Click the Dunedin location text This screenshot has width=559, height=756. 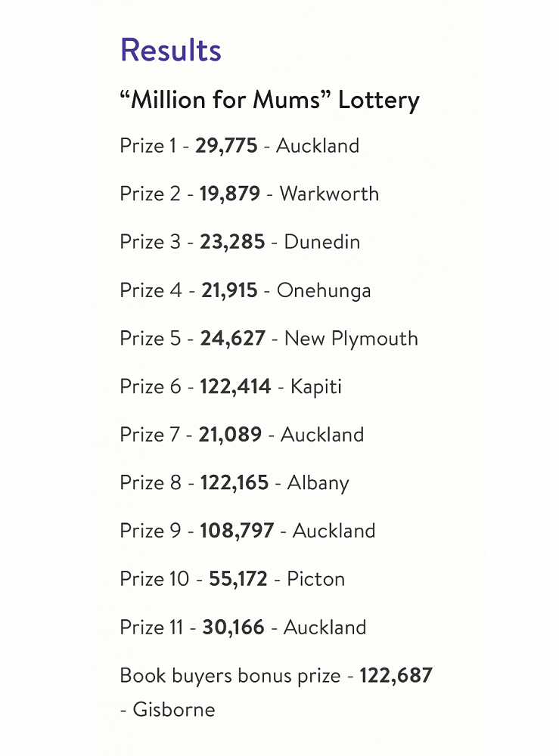(322, 242)
